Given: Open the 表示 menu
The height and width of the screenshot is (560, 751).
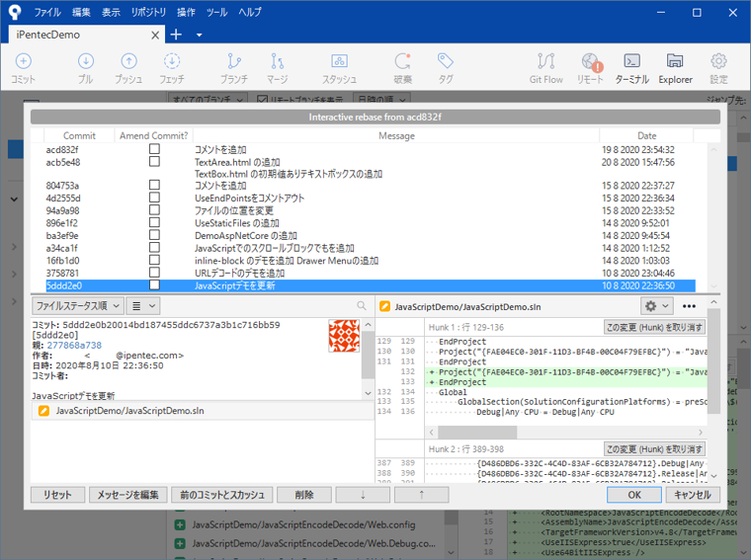Looking at the screenshot, I should tap(111, 13).
